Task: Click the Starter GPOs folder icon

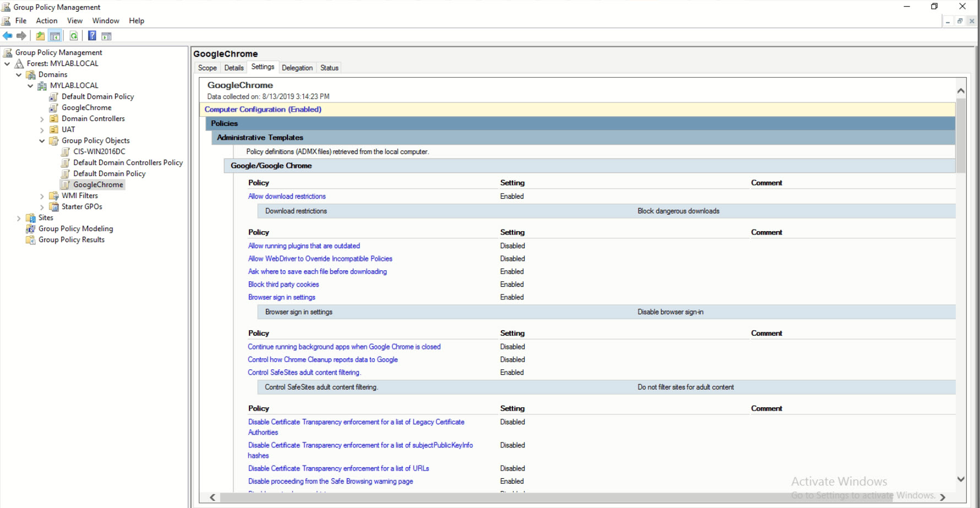Action: [x=54, y=206]
